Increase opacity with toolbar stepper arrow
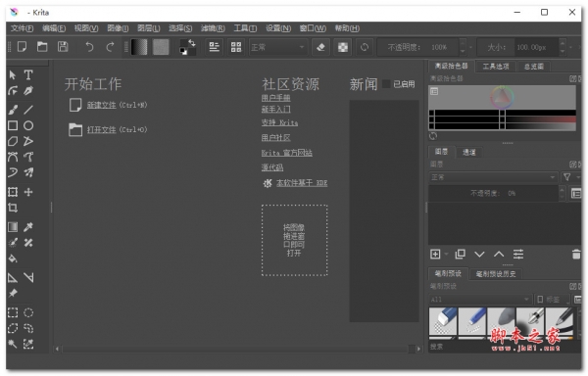 coord(463,43)
